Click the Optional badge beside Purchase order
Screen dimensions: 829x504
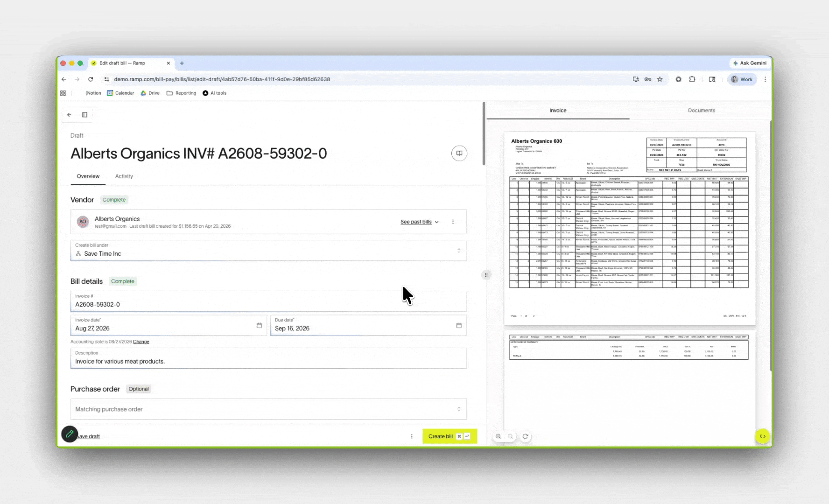coord(139,389)
